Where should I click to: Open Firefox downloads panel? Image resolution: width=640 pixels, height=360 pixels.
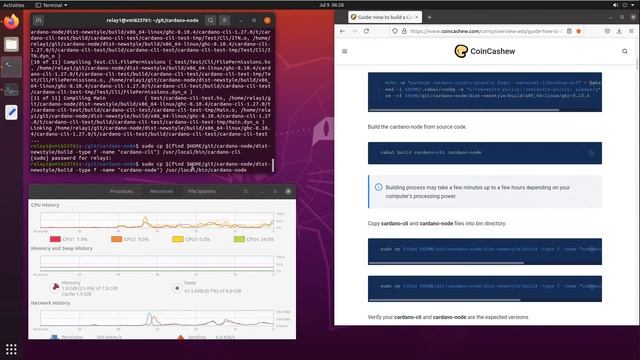pyautogui.click(x=619, y=31)
